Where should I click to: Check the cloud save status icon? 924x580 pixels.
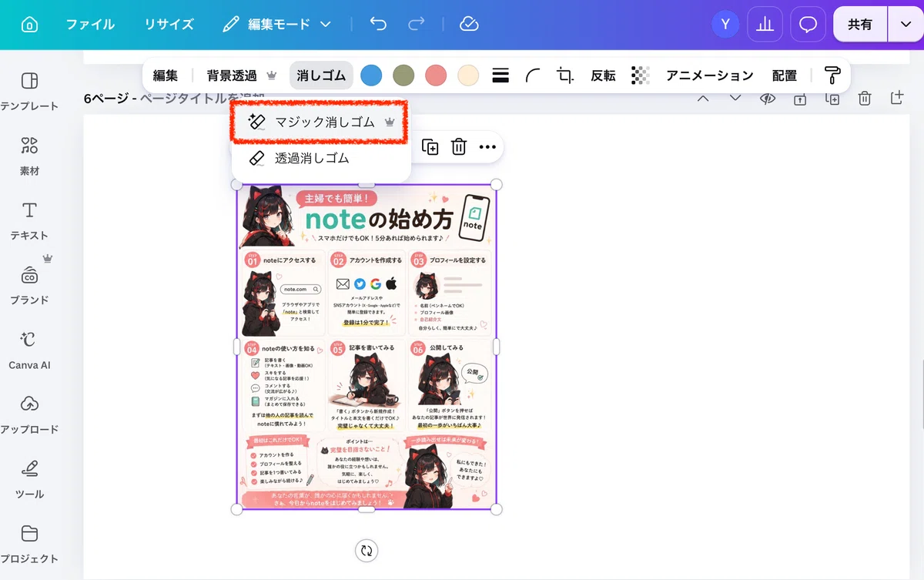(469, 25)
